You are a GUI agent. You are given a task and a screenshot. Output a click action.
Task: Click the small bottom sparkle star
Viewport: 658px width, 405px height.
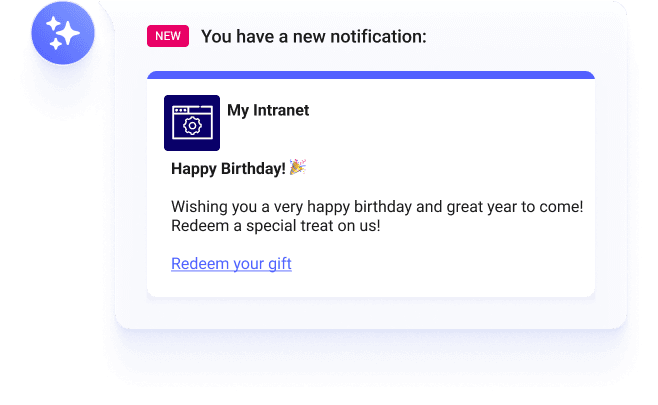[55, 44]
